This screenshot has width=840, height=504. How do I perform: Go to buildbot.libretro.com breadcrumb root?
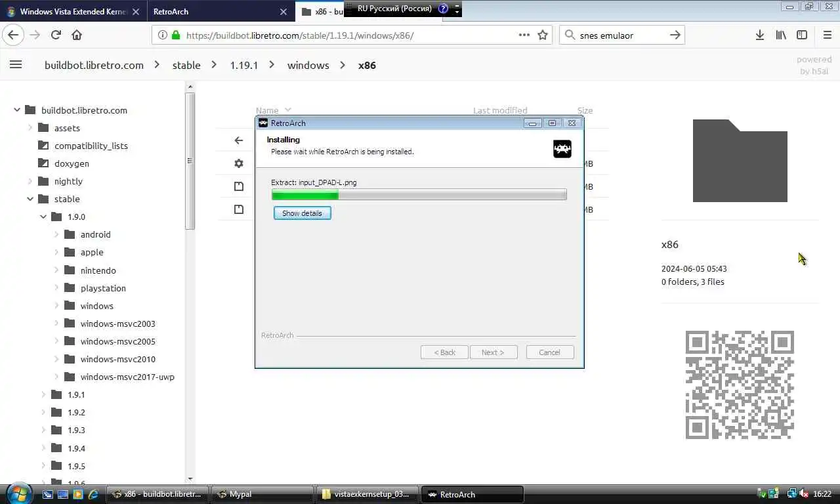click(94, 65)
